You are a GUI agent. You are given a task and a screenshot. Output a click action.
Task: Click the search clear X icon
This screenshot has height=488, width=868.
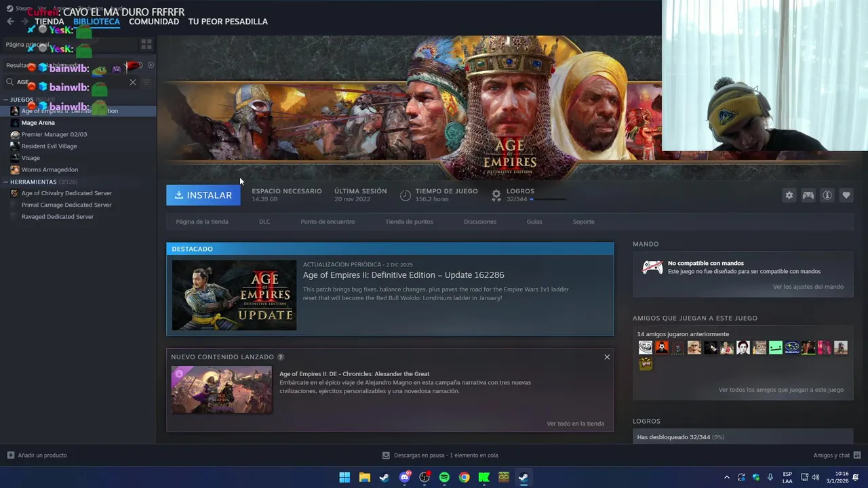[133, 82]
